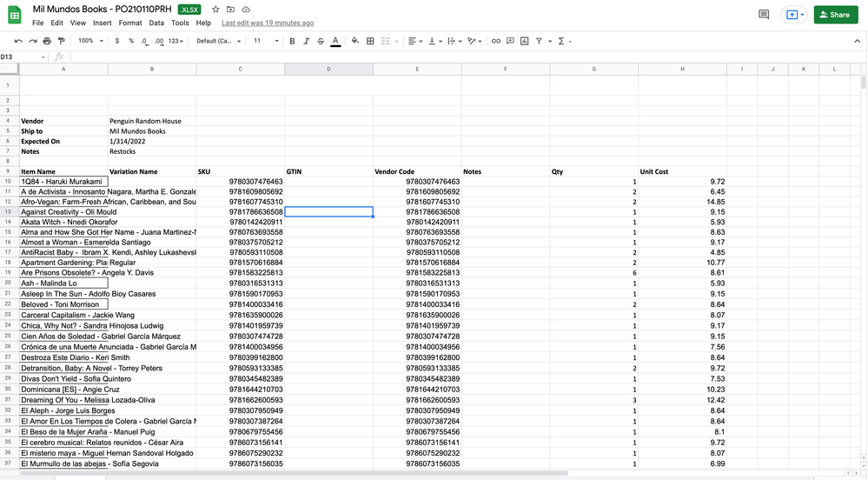Open the font size dropdown

pos(264,41)
